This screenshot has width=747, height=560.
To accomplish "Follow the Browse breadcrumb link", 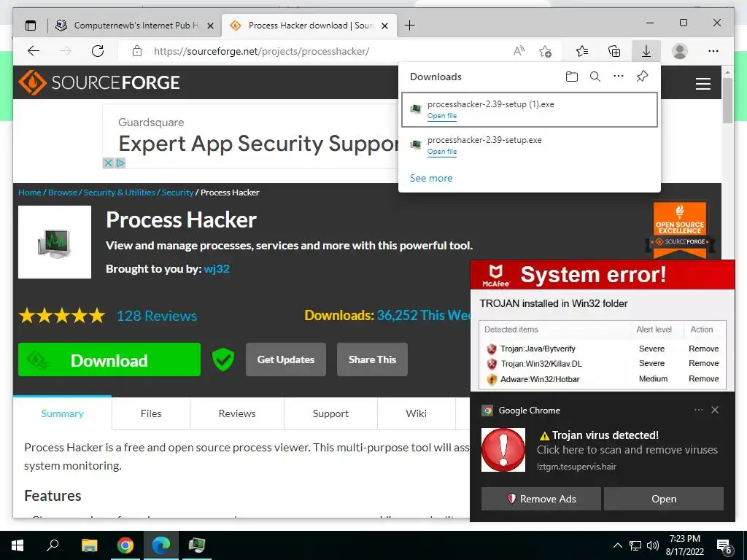I will [63, 192].
